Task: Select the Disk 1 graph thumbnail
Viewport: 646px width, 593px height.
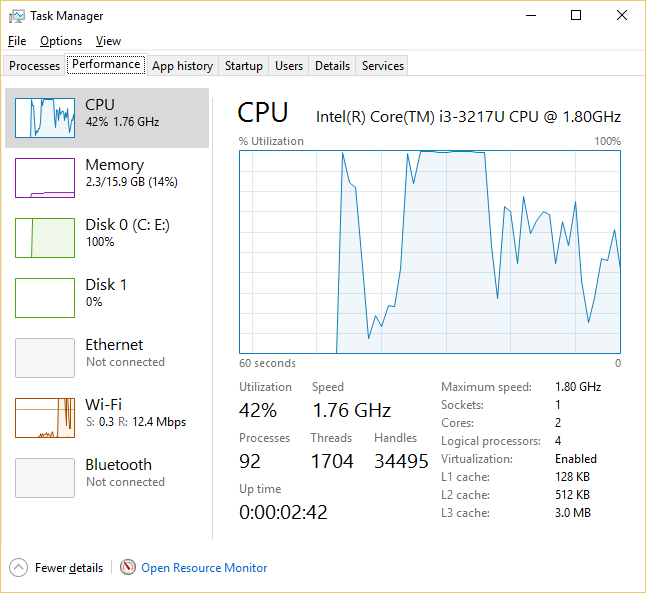Action: pyautogui.click(x=45, y=298)
